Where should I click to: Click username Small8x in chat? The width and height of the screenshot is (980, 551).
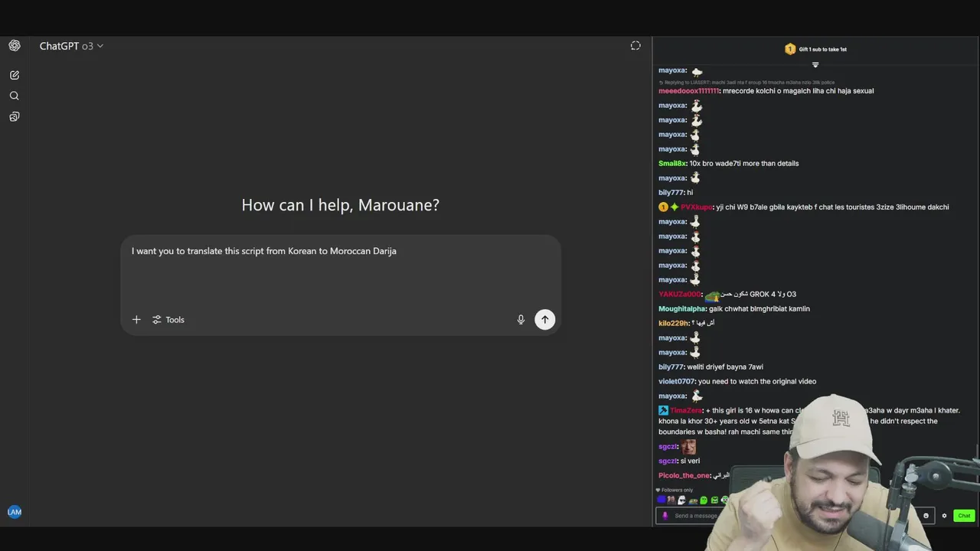pos(672,164)
